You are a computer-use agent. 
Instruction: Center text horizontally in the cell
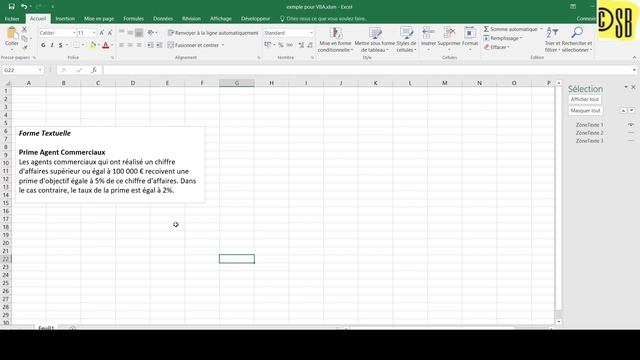(x=130, y=45)
